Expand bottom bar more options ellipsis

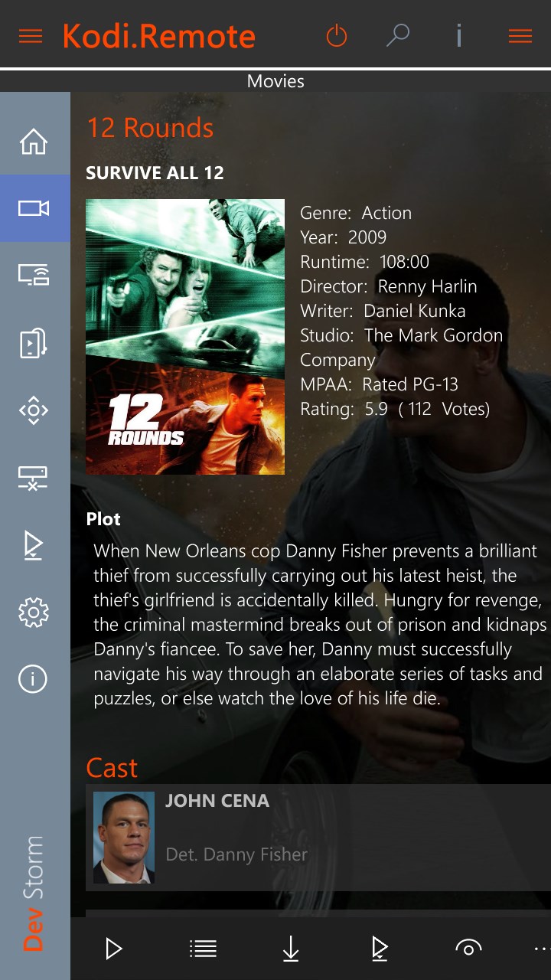point(542,949)
